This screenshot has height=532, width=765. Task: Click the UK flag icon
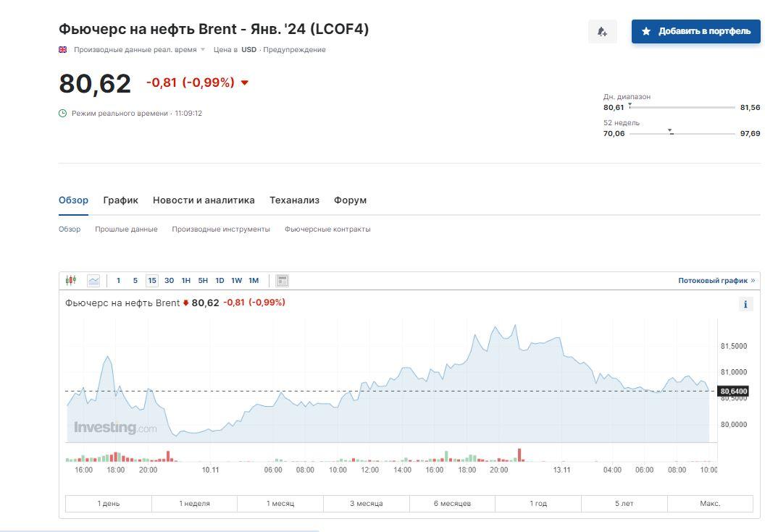(x=63, y=50)
